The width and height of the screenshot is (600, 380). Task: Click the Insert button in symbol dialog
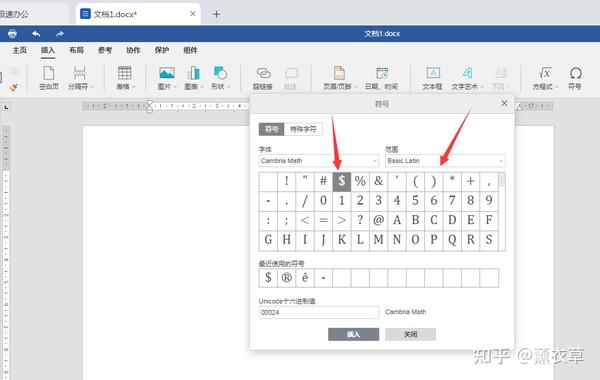click(x=354, y=334)
